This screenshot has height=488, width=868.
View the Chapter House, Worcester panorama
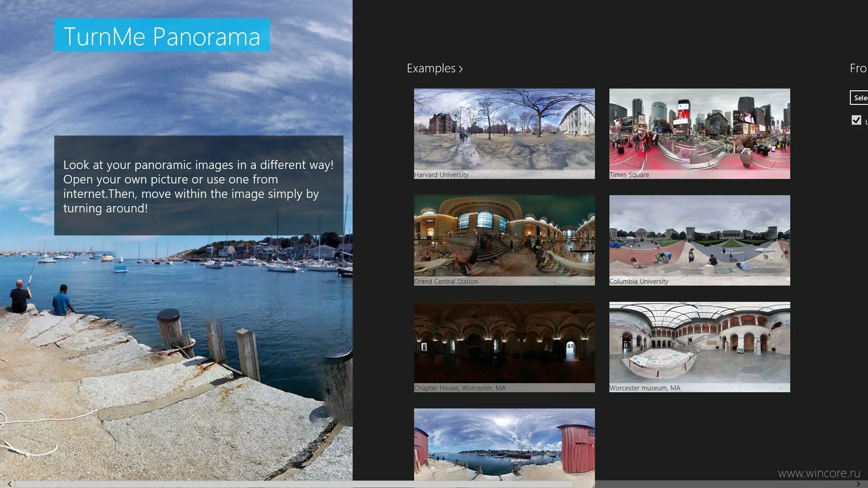[x=504, y=347]
